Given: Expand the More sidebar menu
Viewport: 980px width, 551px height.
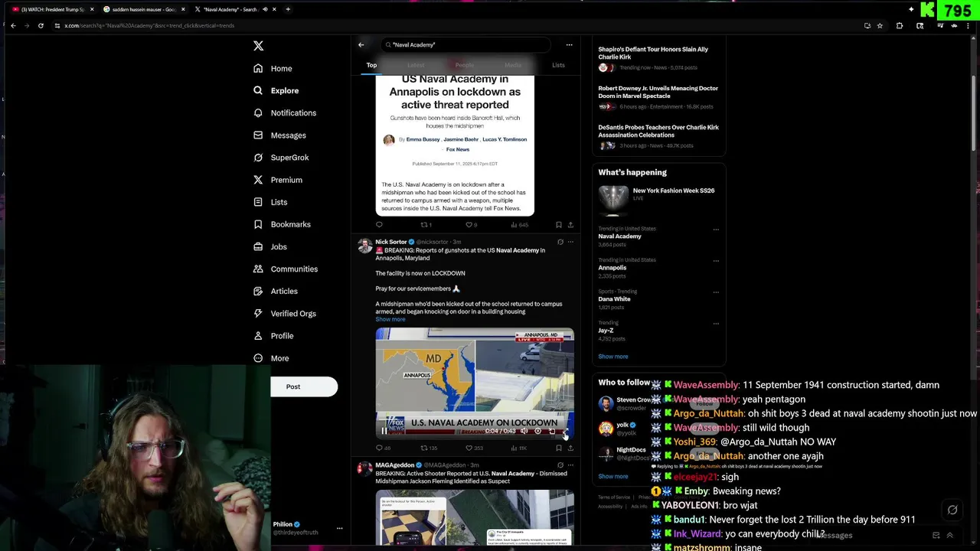Looking at the screenshot, I should pos(272,358).
